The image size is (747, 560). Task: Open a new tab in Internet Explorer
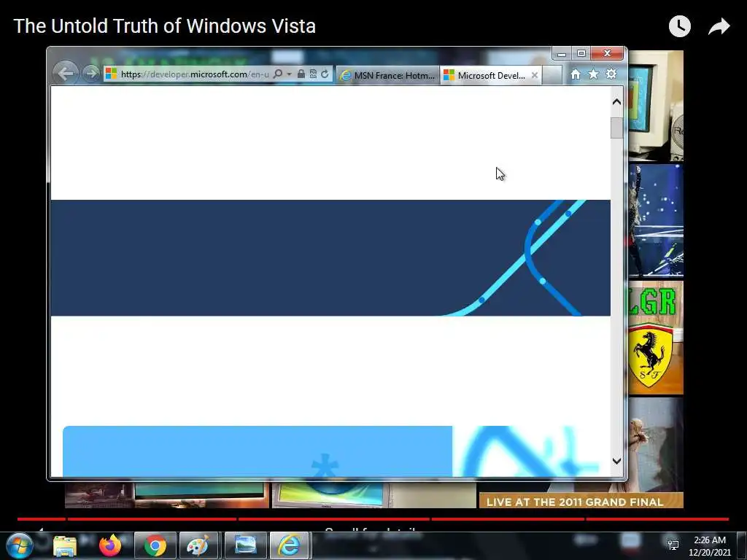point(552,75)
